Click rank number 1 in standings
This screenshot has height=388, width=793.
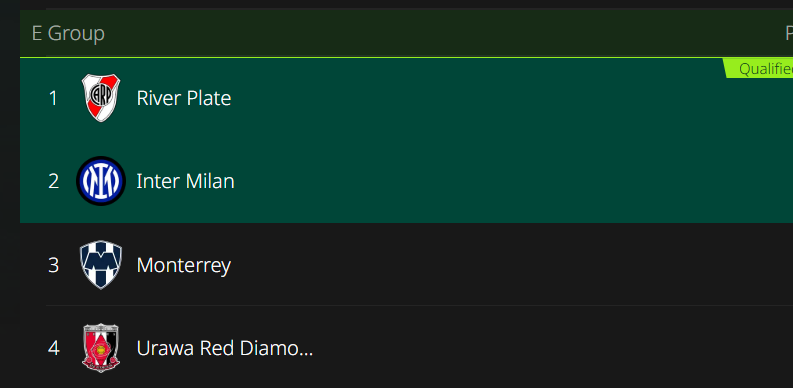coord(53,98)
